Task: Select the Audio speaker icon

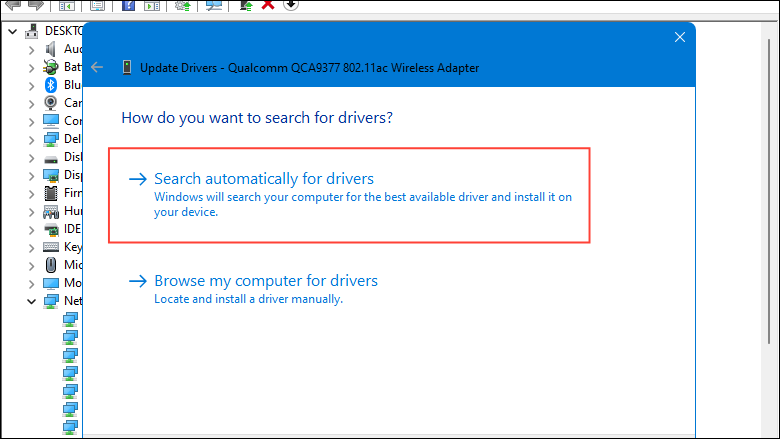Action: pyautogui.click(x=50, y=49)
